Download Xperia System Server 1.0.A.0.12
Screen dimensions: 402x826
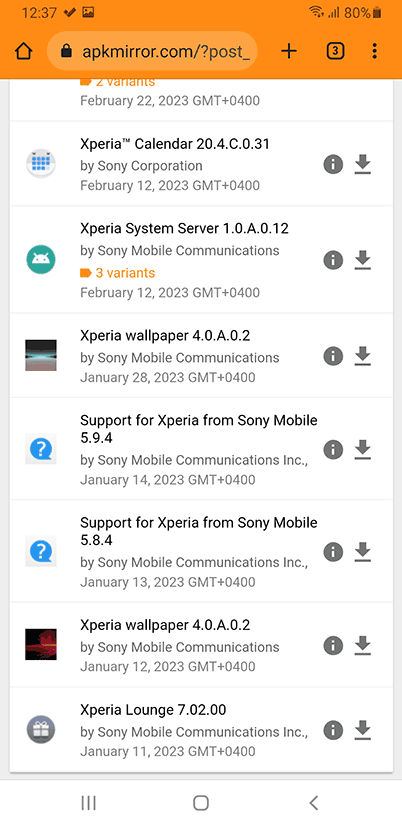click(x=362, y=260)
